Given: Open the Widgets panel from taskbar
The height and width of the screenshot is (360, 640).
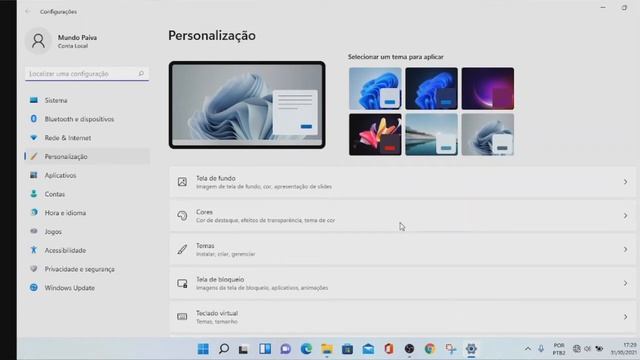Looking at the screenshot, I should 265,349.
